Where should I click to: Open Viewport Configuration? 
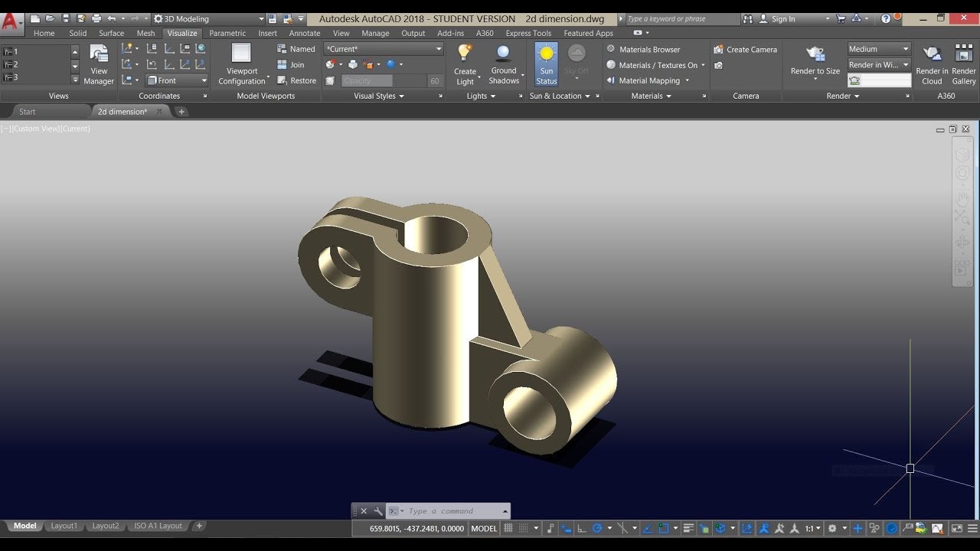click(242, 65)
